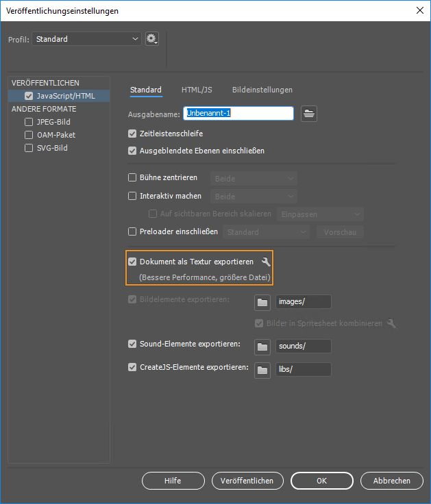The width and height of the screenshot is (431, 504).
Task: Toggle CreateJS-Elemente exportieren checkbox
Action: tap(132, 367)
